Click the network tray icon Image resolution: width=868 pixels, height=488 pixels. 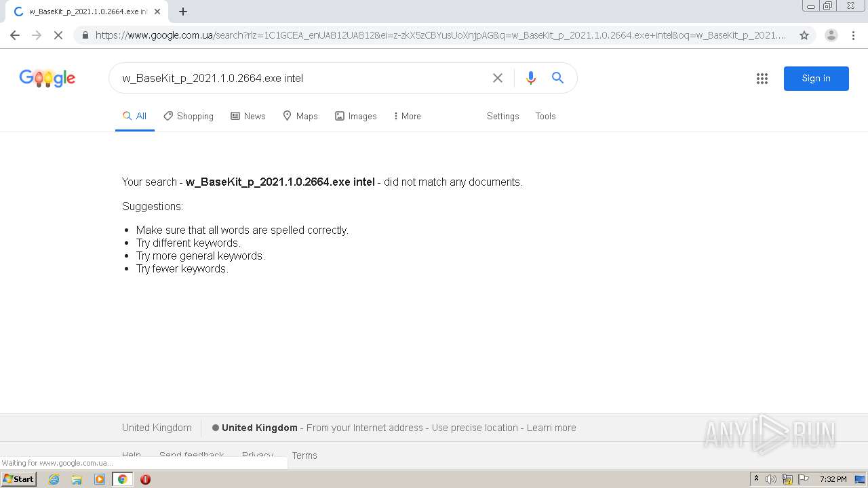(787, 479)
